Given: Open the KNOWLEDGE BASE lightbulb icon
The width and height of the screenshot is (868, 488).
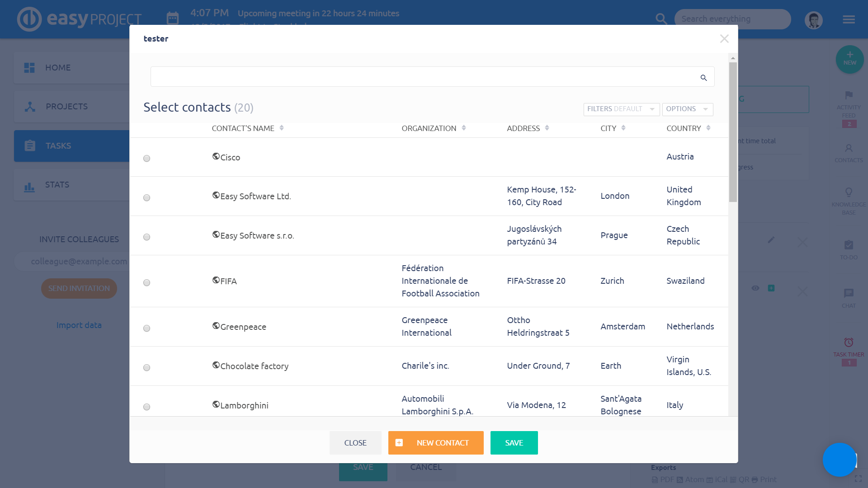Looking at the screenshot, I should point(849,192).
